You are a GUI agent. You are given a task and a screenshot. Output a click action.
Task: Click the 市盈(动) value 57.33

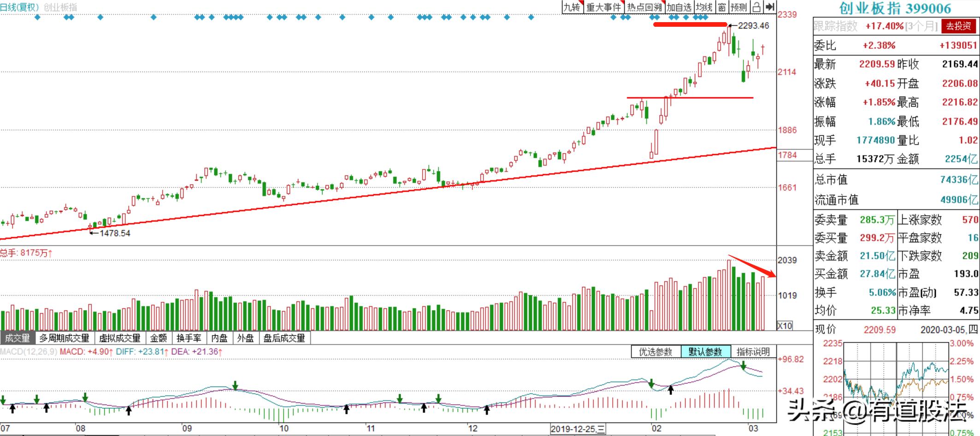(966, 293)
